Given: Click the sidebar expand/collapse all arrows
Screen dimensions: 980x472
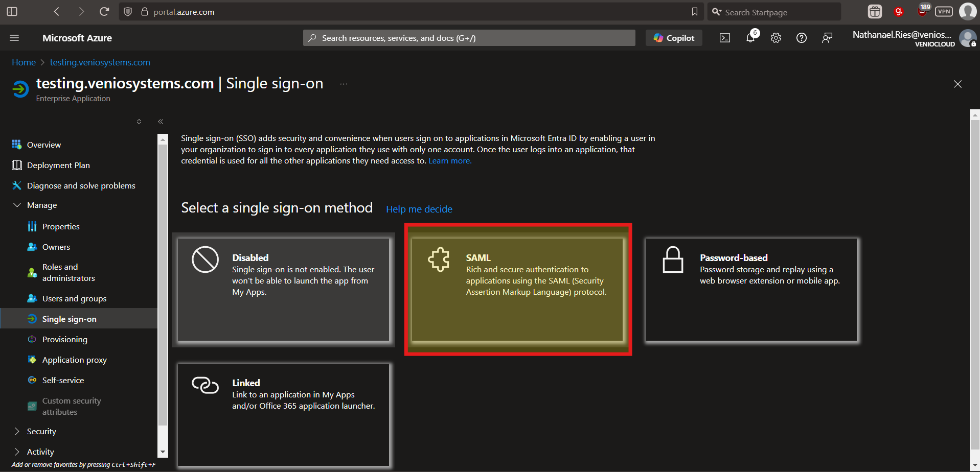Looking at the screenshot, I should pos(139,121).
